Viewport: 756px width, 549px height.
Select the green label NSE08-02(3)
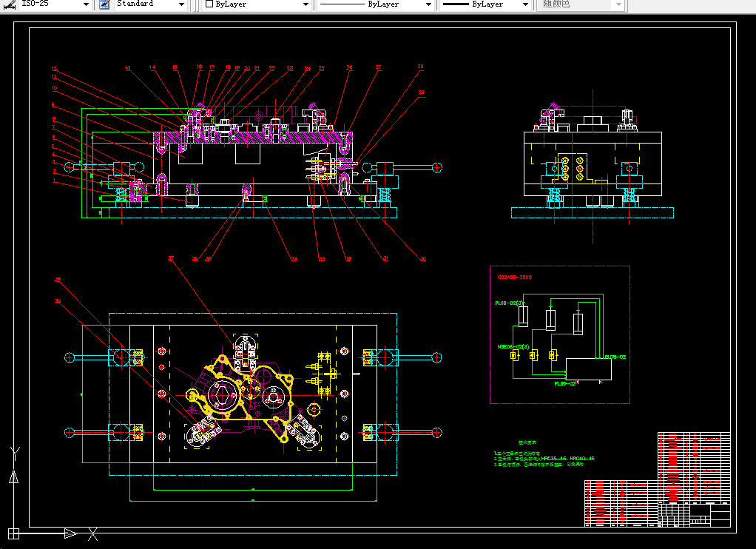coord(513,347)
